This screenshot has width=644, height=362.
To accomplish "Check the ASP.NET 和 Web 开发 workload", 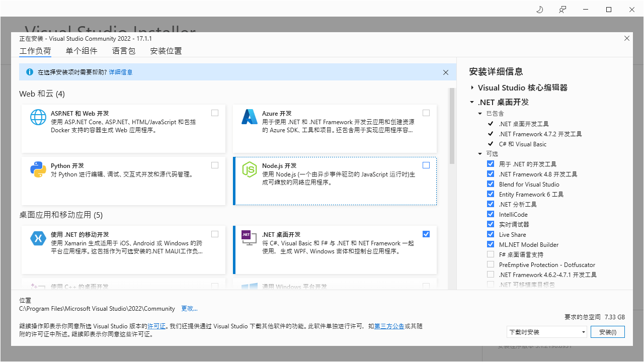I will (x=215, y=113).
